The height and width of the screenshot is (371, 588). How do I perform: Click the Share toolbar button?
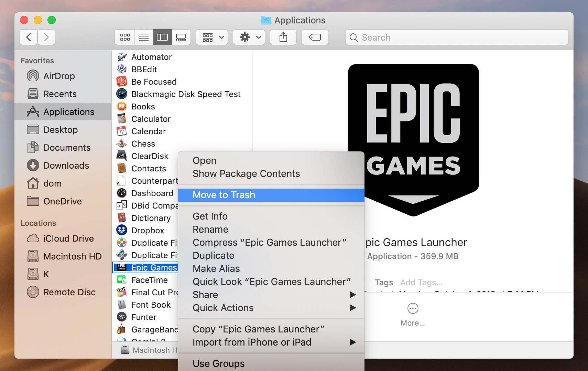(283, 37)
